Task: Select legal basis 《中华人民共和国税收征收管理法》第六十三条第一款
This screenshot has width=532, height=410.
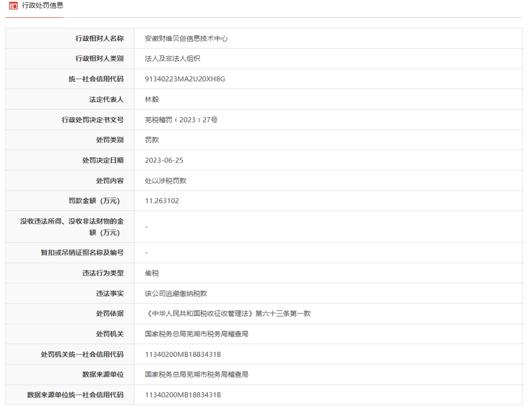Action: coord(228,313)
